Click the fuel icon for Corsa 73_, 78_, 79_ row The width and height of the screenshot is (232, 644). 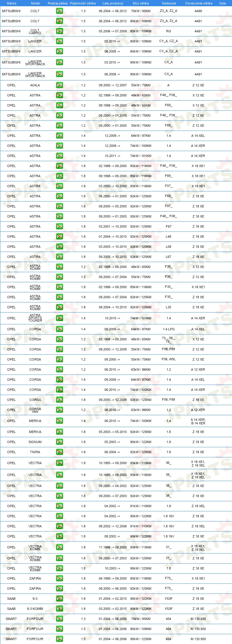click(59, 339)
